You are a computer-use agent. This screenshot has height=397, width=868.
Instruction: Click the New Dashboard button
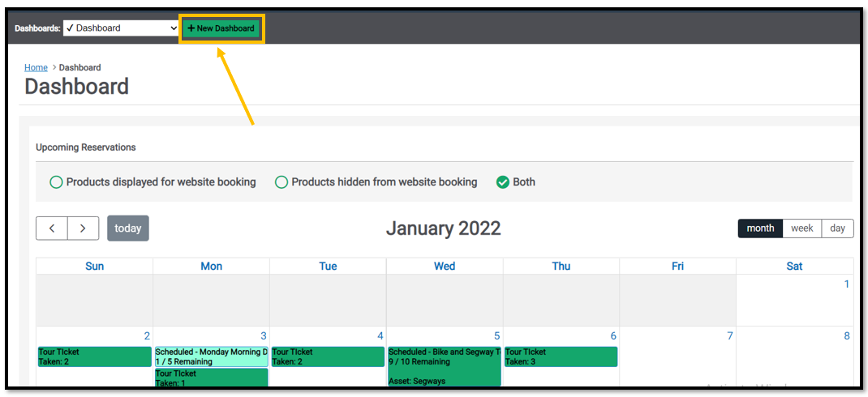[x=221, y=28]
